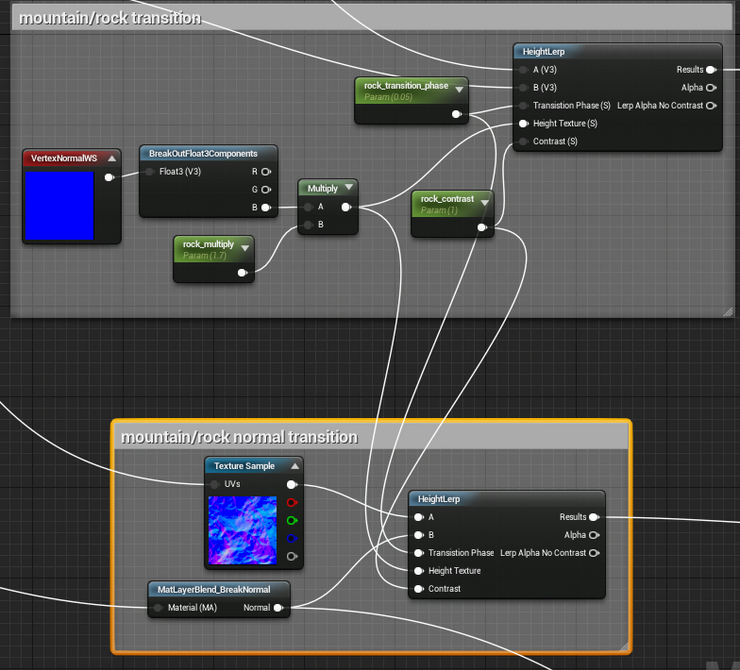Click the Texture Sample alpha channel pin
Viewport: 740px width, 670px height.
click(x=292, y=556)
